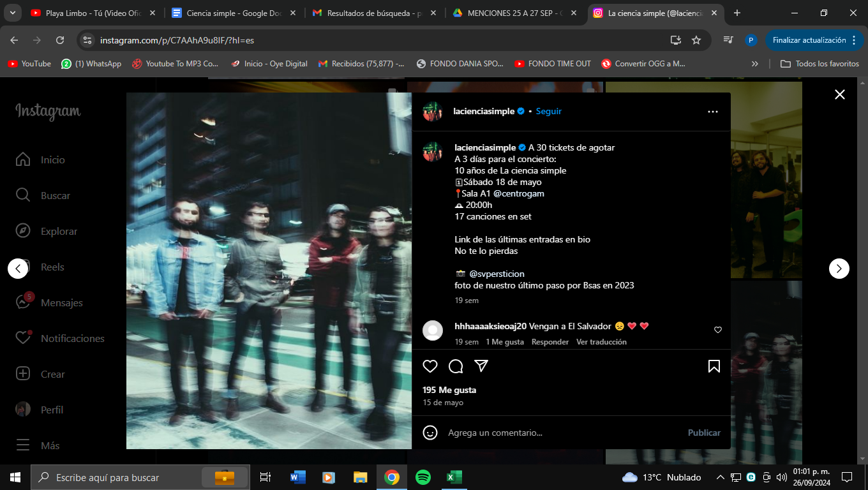Share the post with paper plane icon
The image size is (868, 490).
481,366
